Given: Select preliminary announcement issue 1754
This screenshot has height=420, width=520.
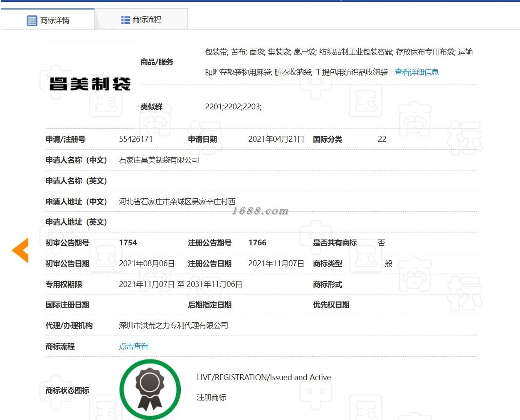Looking at the screenshot, I should (x=128, y=242).
